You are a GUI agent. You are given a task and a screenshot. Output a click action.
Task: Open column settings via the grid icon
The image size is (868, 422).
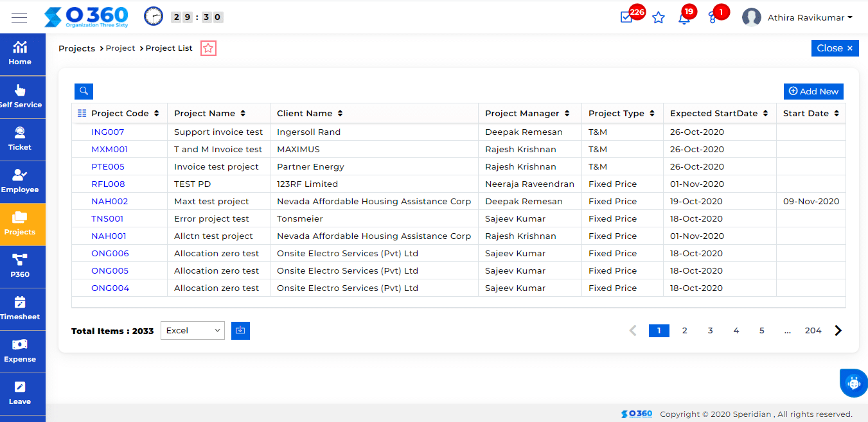click(x=80, y=113)
